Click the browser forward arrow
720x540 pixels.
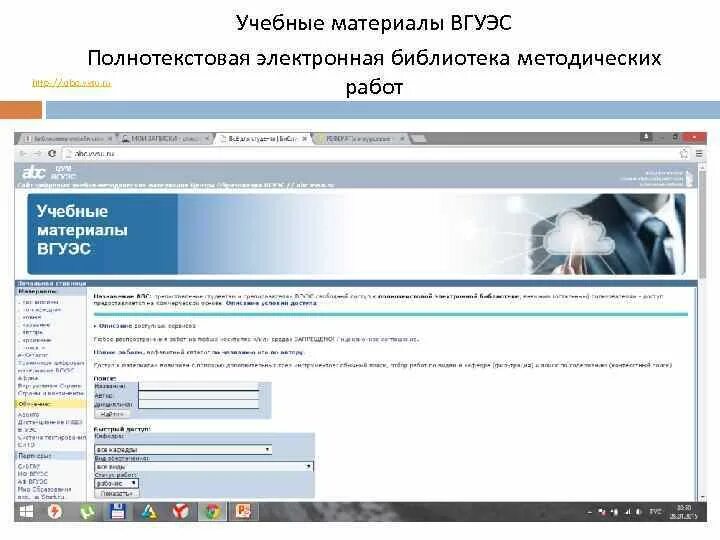tap(38, 153)
